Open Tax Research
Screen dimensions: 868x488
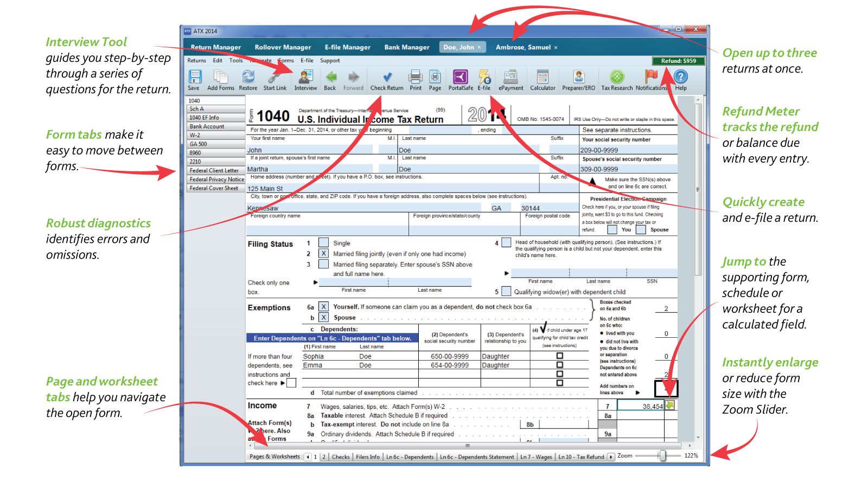point(617,80)
